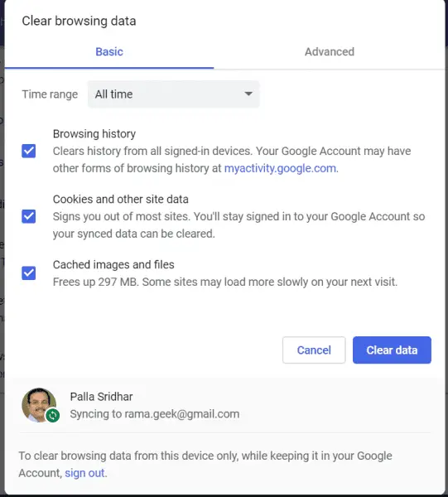Click the green sync badge icon
This screenshot has height=497, width=448.
[x=53, y=415]
